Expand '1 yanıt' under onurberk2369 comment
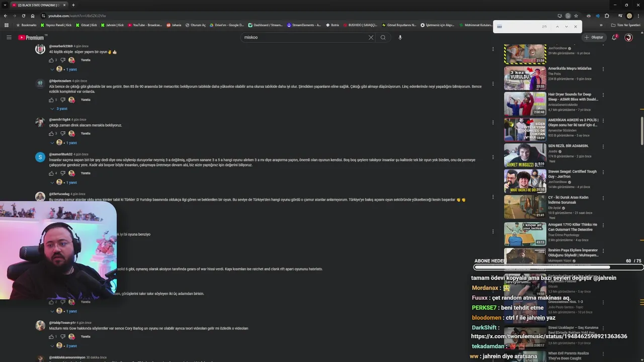The width and height of the screenshot is (644, 362). pyautogui.click(x=63, y=69)
